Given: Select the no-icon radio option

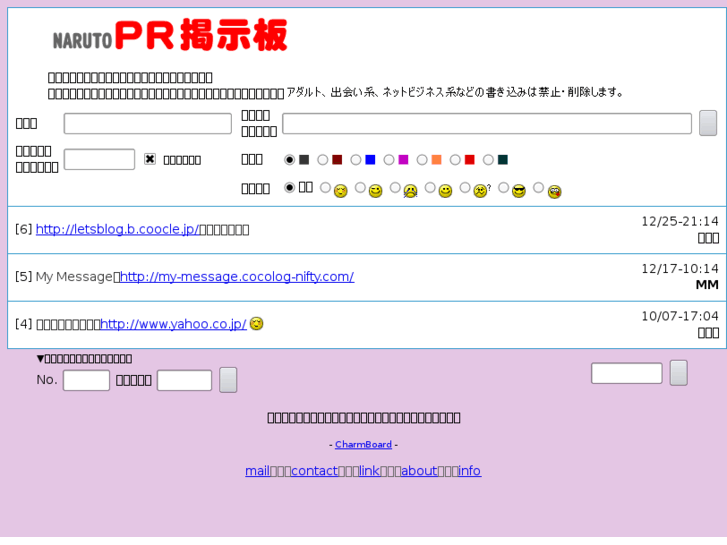Looking at the screenshot, I should (x=289, y=187).
